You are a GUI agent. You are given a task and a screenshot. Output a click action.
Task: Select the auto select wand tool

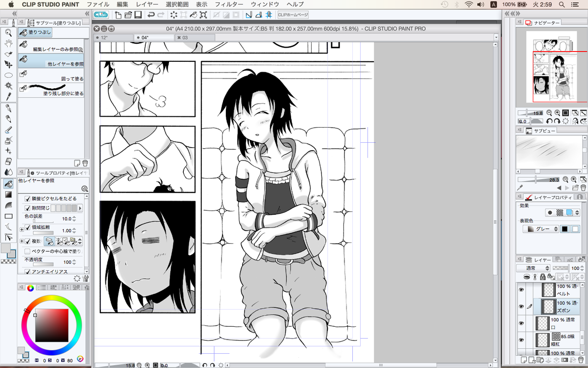[x=8, y=86]
